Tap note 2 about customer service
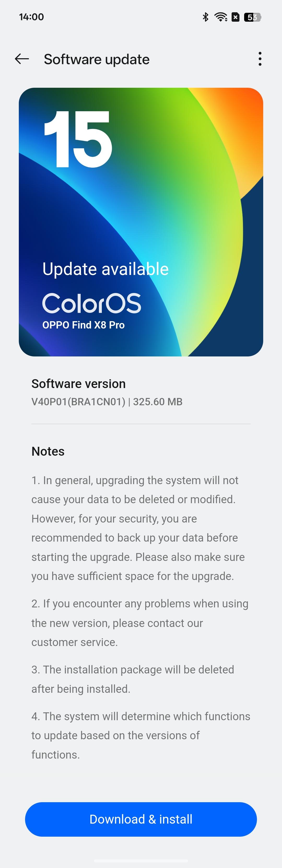This screenshot has height=868, width=282. [x=140, y=623]
